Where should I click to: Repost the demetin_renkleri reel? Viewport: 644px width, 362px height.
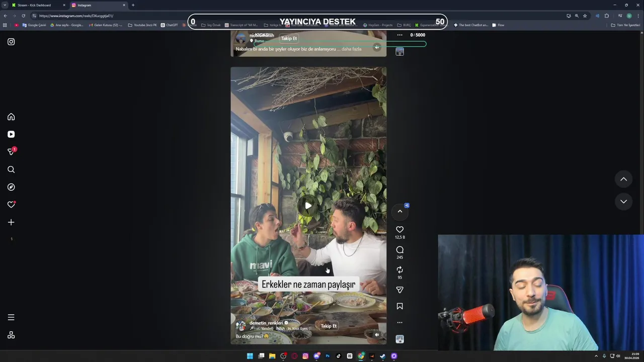pyautogui.click(x=399, y=270)
